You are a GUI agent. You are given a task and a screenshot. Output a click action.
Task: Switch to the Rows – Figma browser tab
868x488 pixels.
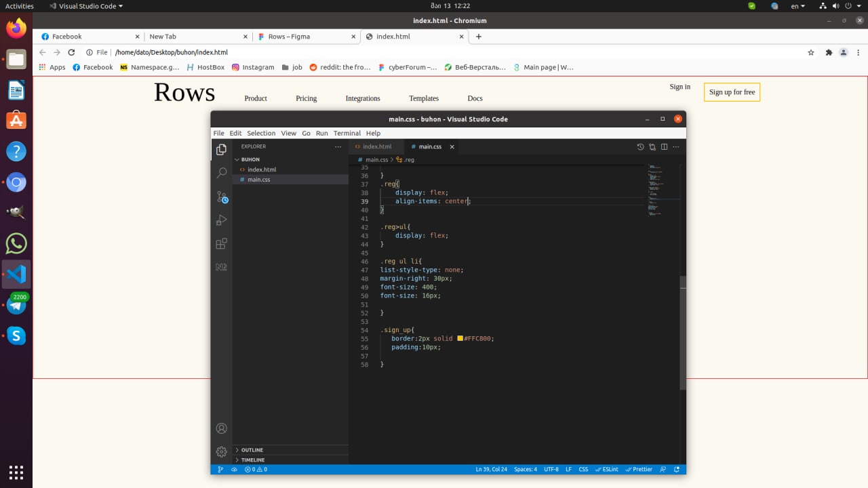pos(306,37)
